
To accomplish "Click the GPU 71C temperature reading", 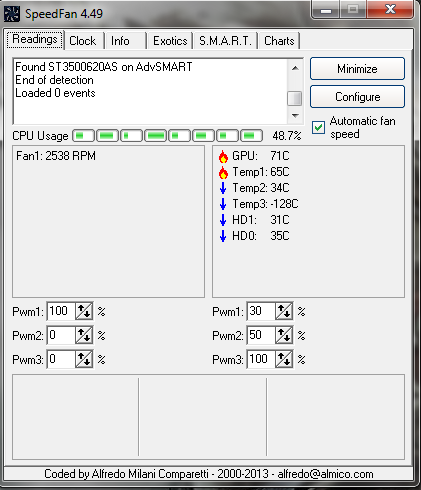I will (261, 156).
